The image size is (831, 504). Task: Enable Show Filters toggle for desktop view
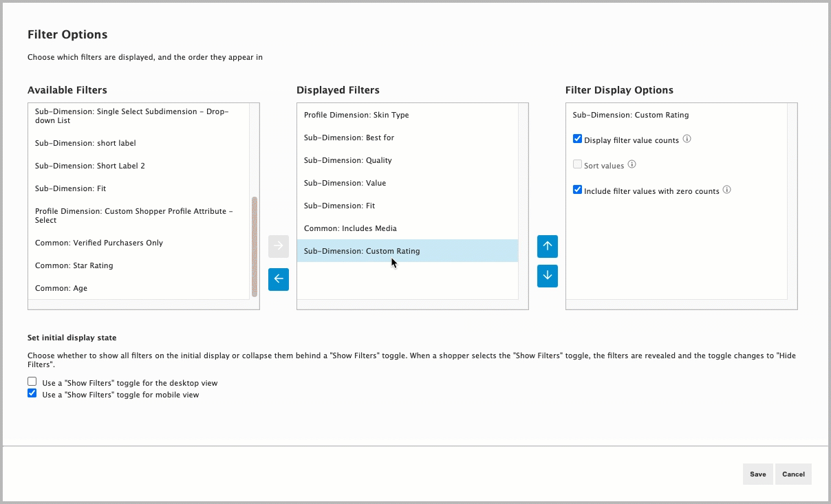coord(32,382)
